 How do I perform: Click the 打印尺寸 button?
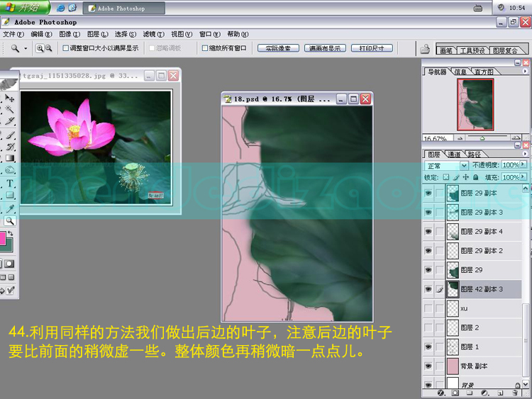pos(372,48)
